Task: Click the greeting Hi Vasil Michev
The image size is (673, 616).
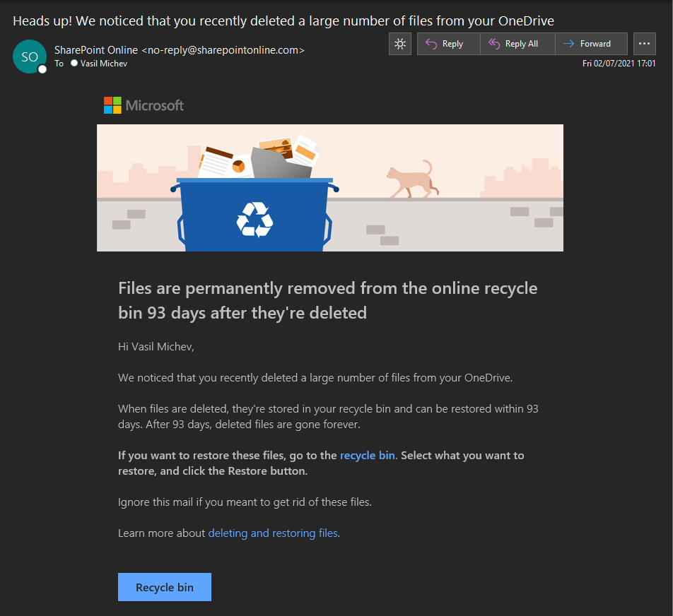Action: [156, 347]
